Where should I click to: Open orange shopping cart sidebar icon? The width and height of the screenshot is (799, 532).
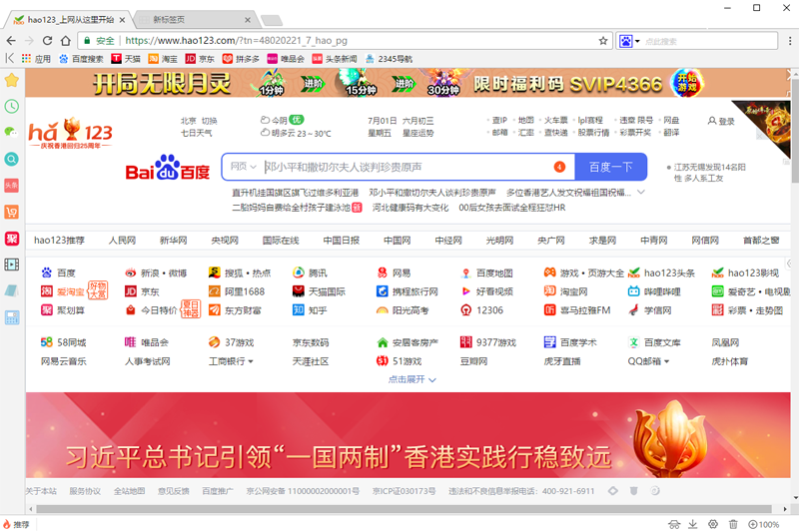[12, 212]
